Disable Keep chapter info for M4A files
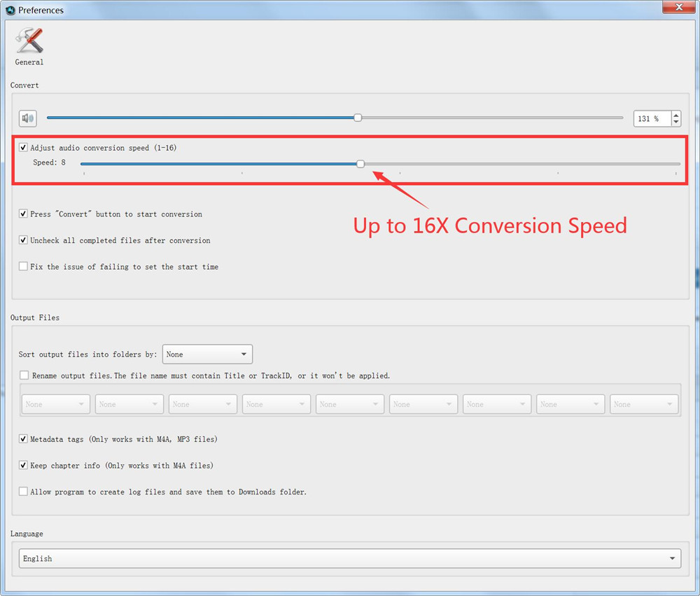 click(x=23, y=465)
